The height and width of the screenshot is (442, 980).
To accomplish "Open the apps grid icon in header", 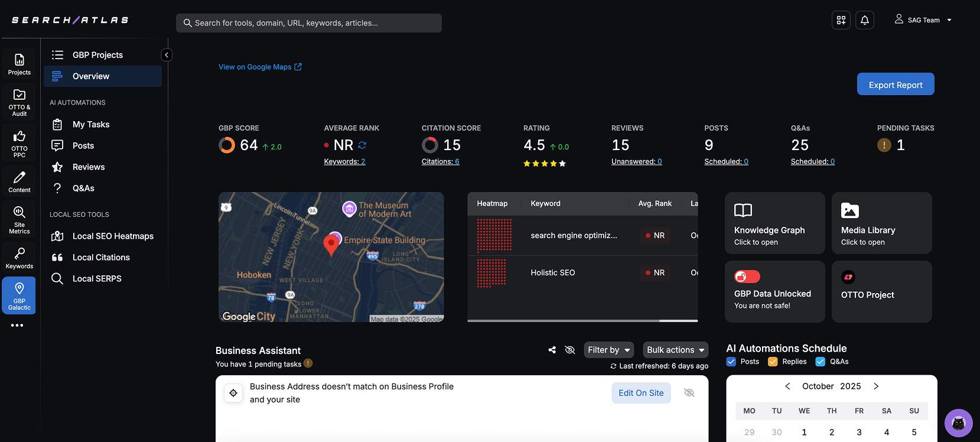I will tap(841, 20).
